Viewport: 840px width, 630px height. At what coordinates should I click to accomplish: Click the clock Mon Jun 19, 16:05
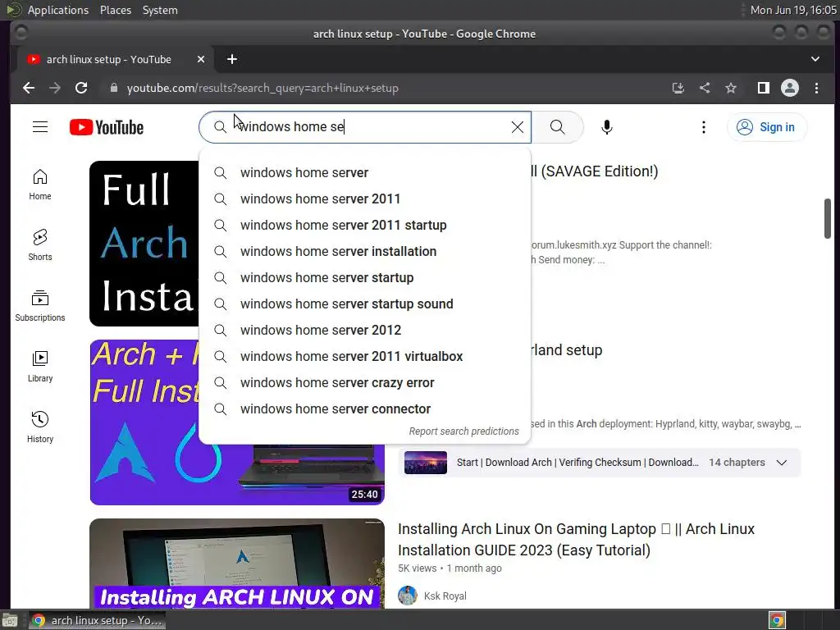click(793, 10)
